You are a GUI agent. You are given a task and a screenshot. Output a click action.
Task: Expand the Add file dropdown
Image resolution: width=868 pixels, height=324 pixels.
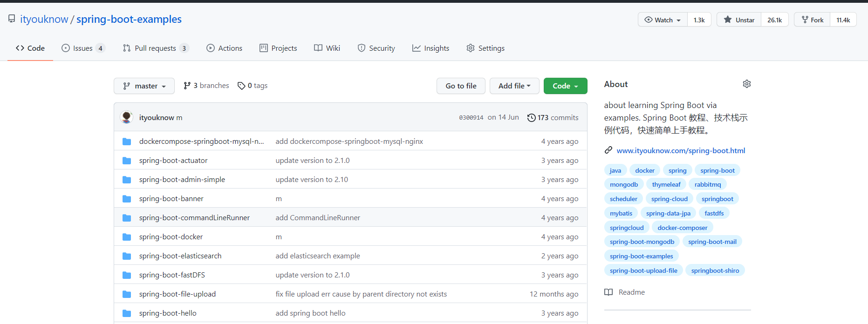[x=514, y=86]
